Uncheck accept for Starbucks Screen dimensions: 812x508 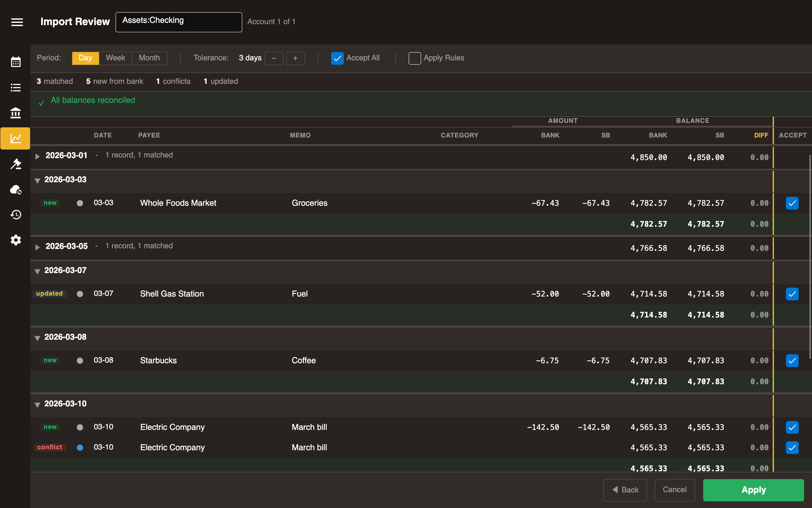792,360
